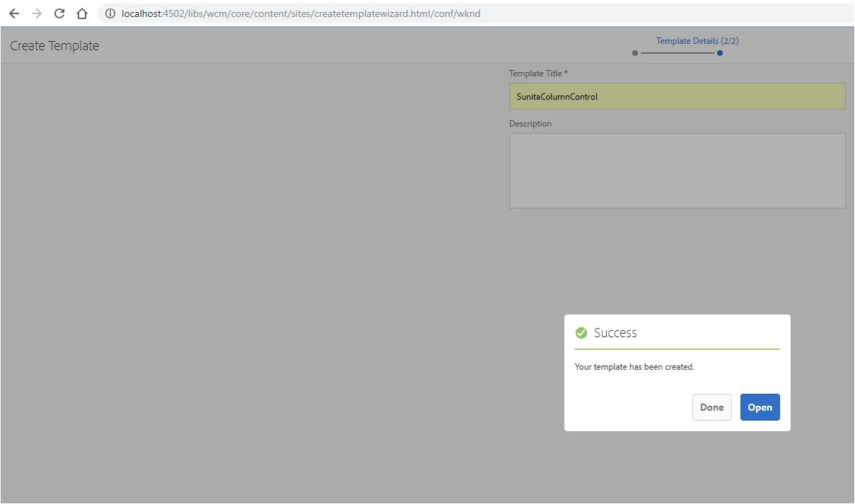Select the Template Details (2/2) step
This screenshot has width=855, height=504.
697,41
